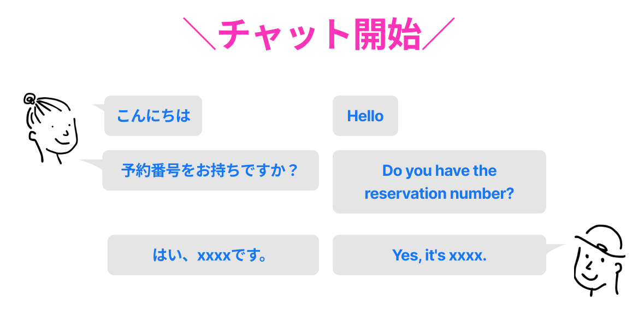Click the pink slash right of the title
Image resolution: width=644 pixels, height=314 pixels.
coord(438,34)
